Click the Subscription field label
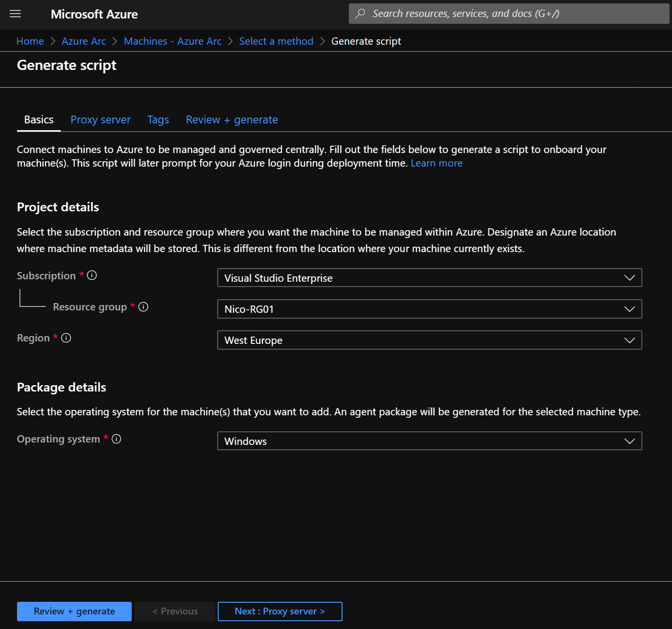 [46, 275]
